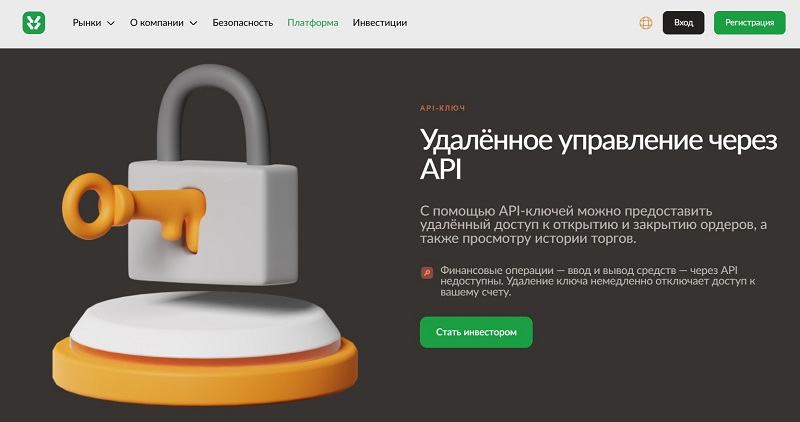The width and height of the screenshot is (800, 422).
Task: Click the API-КЛЮЧ orange label
Action: pos(442,108)
